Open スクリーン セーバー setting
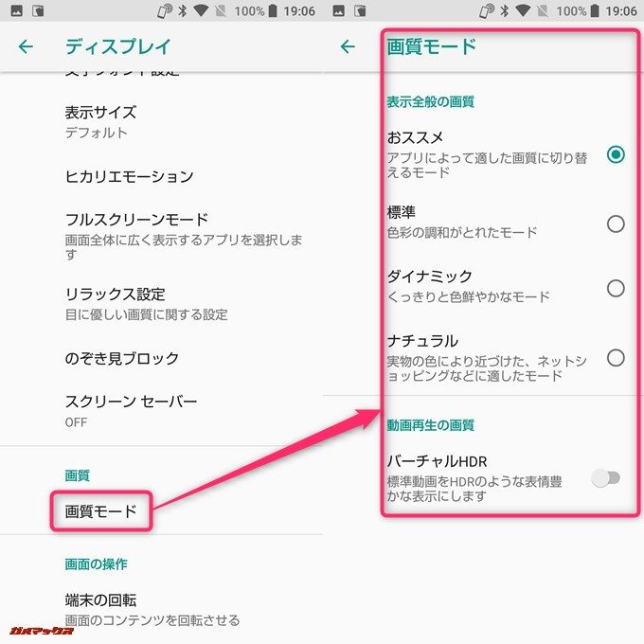 click(x=161, y=411)
